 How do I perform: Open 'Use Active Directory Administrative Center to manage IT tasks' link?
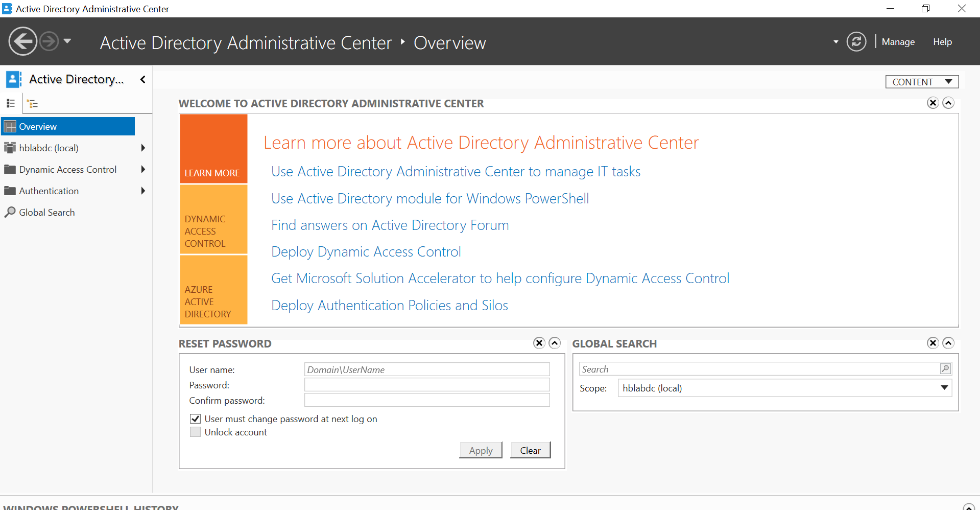coord(456,172)
